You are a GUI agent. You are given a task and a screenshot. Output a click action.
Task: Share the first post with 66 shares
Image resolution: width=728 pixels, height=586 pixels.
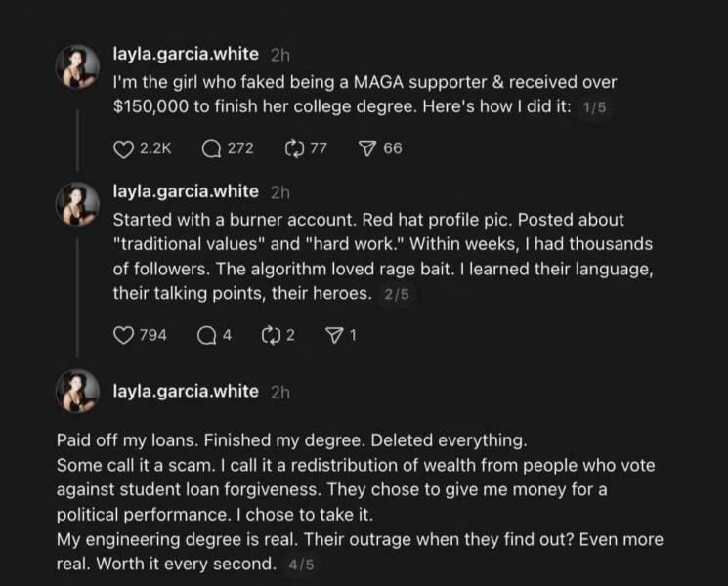click(366, 148)
